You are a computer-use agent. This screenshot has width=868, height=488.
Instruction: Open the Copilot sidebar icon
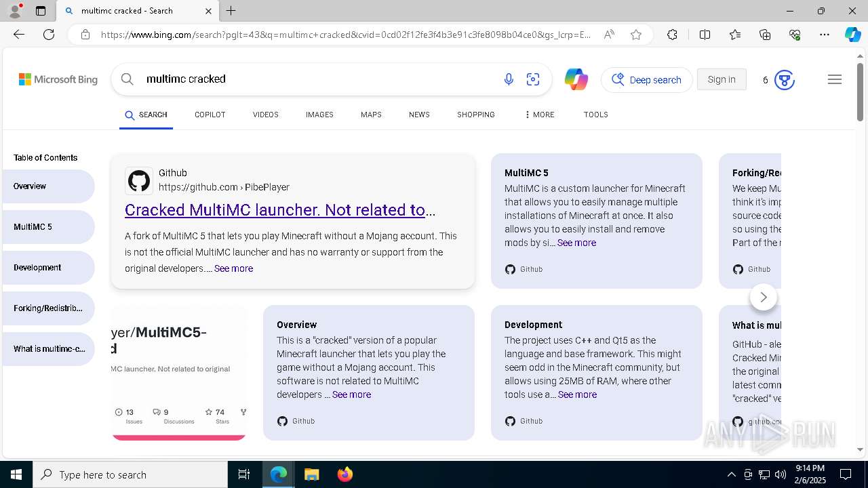click(852, 35)
